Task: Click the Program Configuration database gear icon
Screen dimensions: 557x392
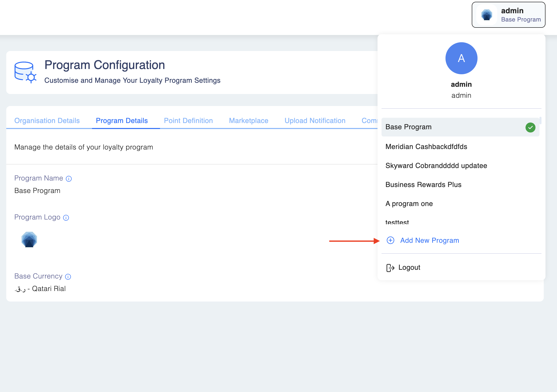Action: click(25, 72)
